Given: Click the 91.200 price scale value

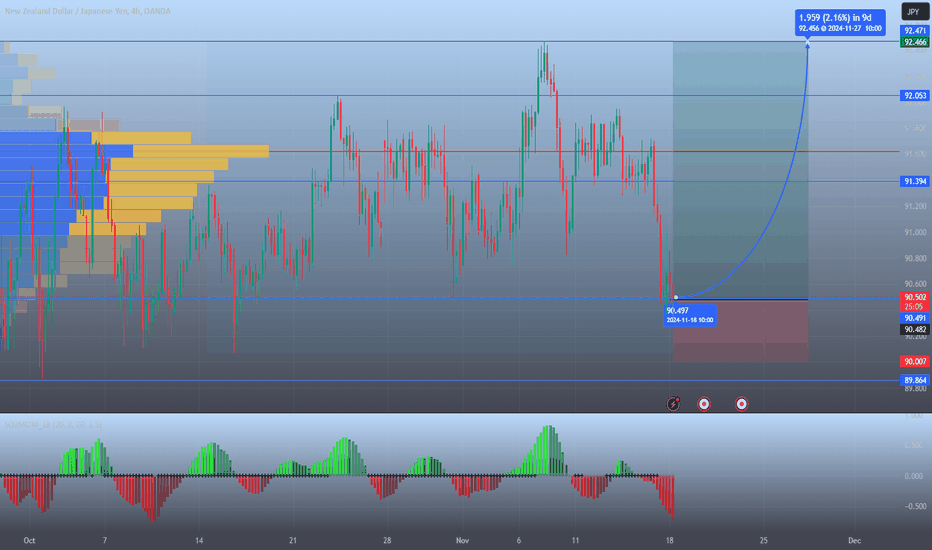Looking at the screenshot, I should pyautogui.click(x=915, y=206).
